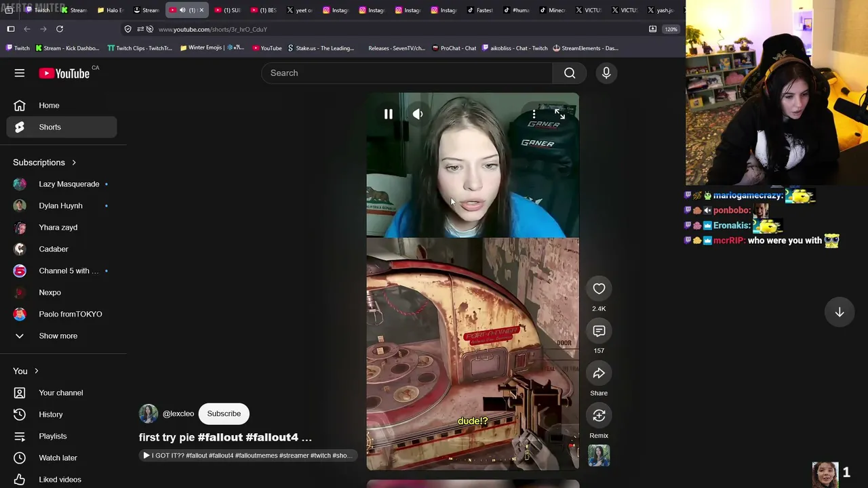The image size is (868, 488).
Task: Expand the You section
Action: [26, 371]
